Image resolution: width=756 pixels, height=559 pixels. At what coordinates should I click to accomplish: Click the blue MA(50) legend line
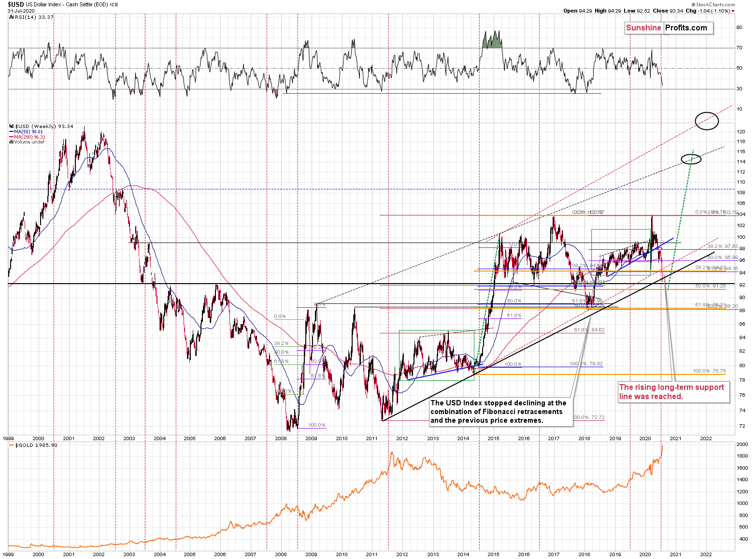point(11,132)
